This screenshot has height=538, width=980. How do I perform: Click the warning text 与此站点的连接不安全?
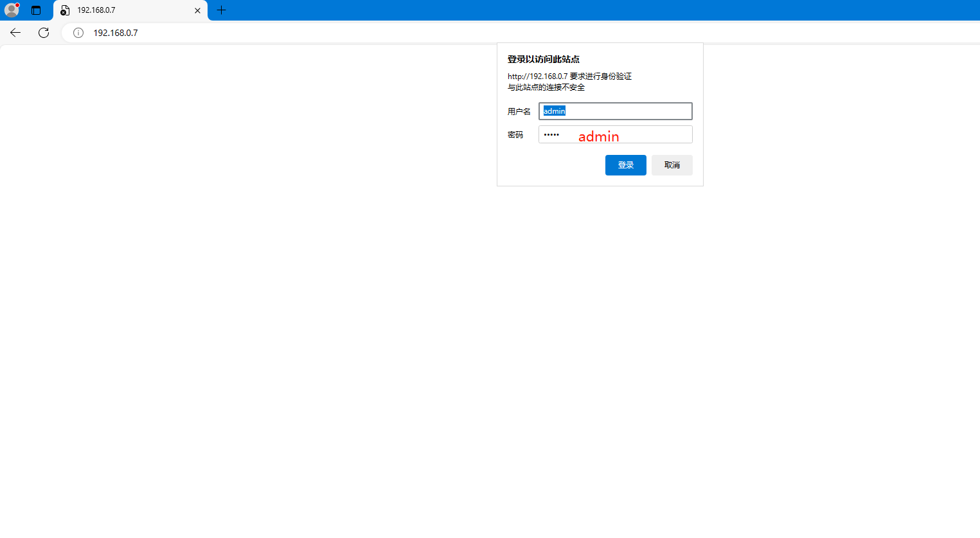(x=546, y=87)
